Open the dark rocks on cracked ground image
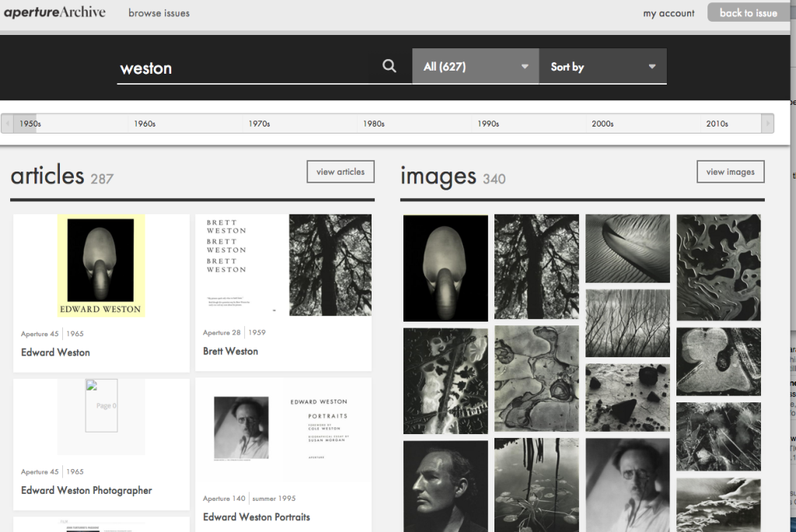 (627, 398)
